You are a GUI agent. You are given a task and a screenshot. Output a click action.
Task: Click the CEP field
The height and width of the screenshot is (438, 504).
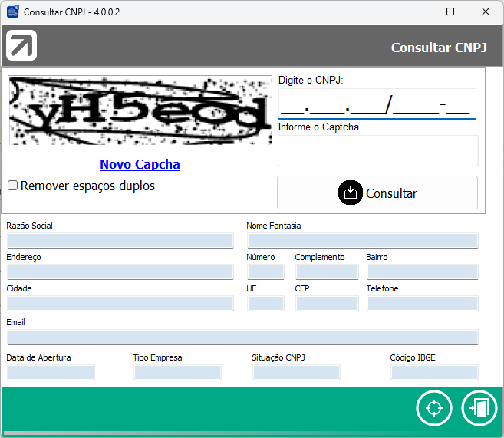tap(327, 304)
